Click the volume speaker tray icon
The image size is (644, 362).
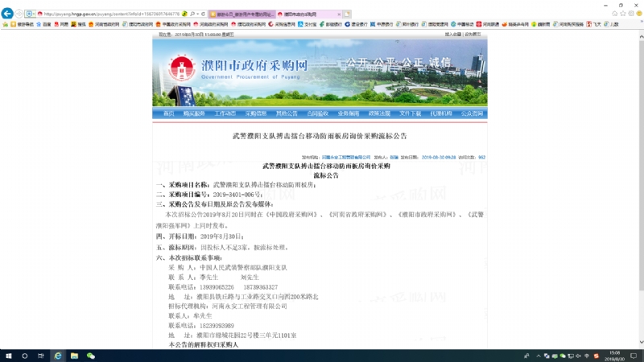[578, 356]
